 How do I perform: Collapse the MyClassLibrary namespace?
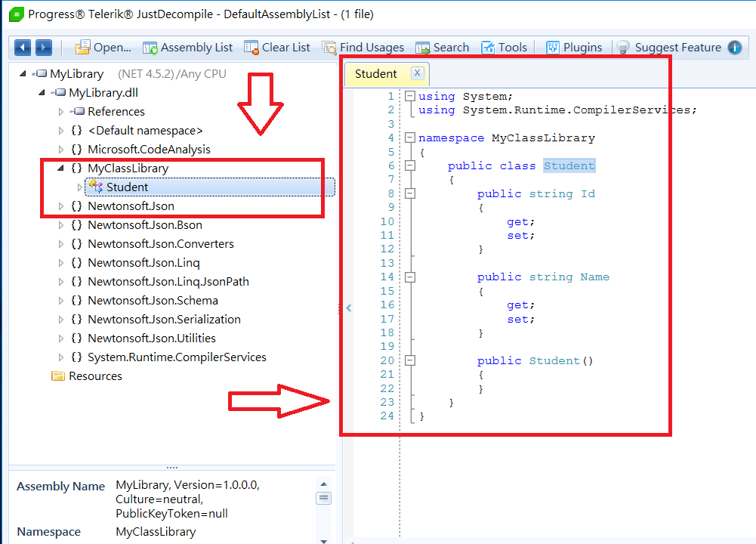(60, 168)
